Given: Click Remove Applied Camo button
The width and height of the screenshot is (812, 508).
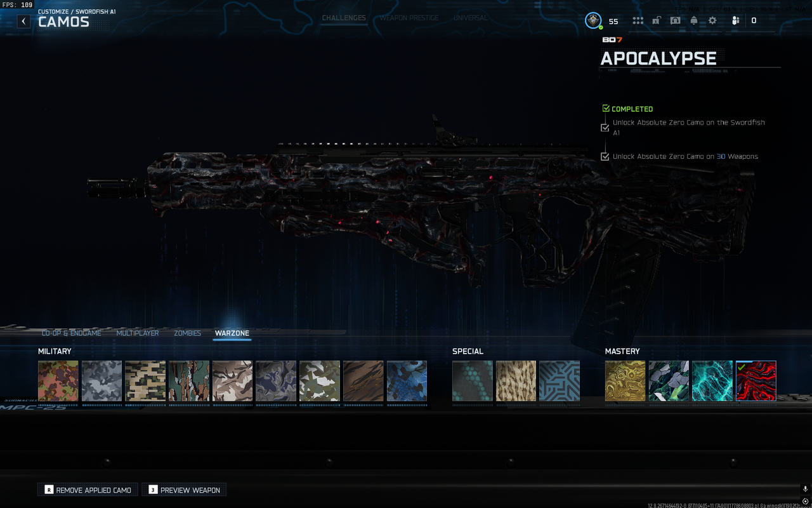Looking at the screenshot, I should (x=88, y=490).
